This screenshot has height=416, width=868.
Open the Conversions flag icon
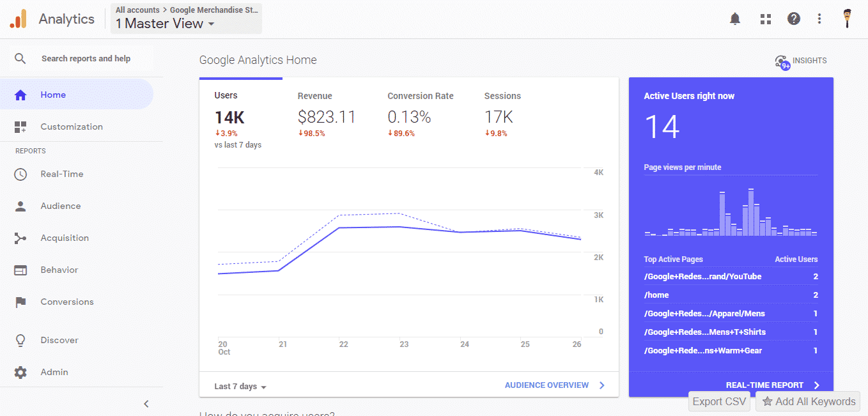coord(20,302)
